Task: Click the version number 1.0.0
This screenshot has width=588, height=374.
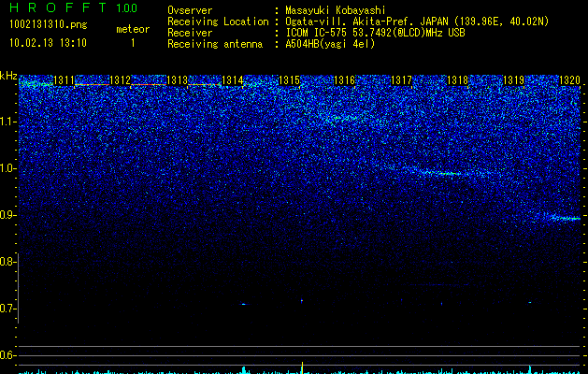Action: tap(127, 7)
